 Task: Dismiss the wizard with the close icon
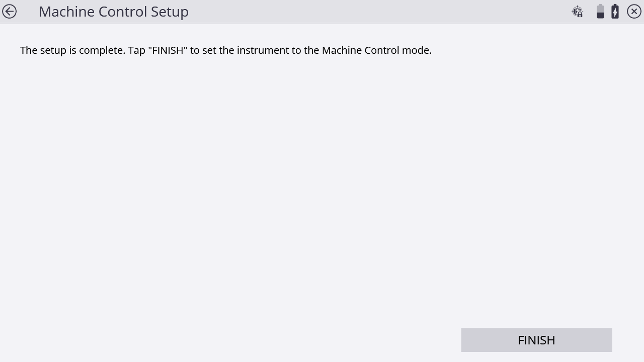point(634,11)
